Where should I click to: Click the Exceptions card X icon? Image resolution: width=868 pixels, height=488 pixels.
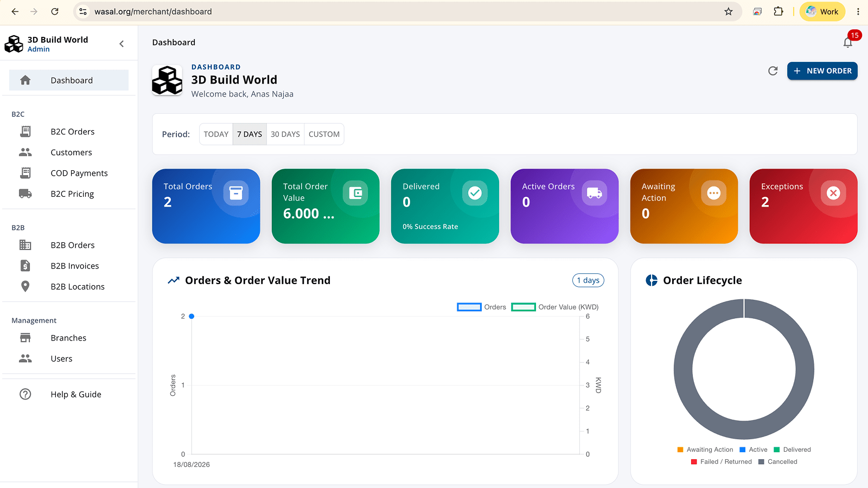(833, 193)
